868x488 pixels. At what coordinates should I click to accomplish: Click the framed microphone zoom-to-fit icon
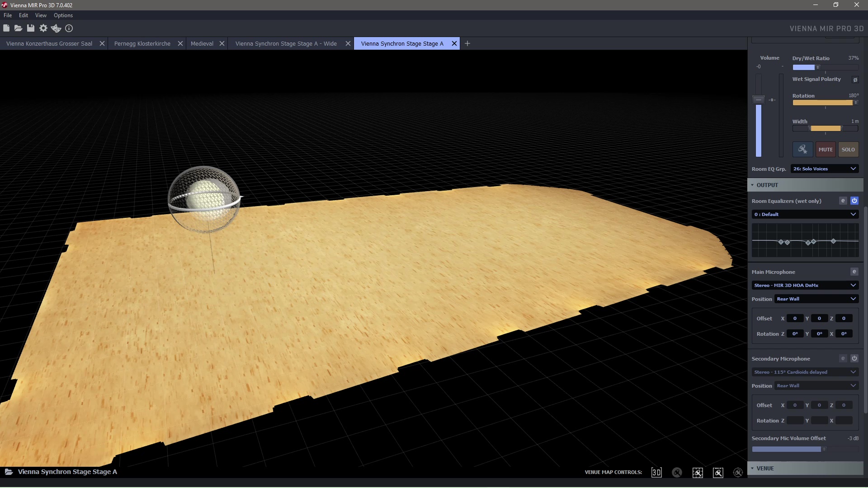click(x=698, y=472)
